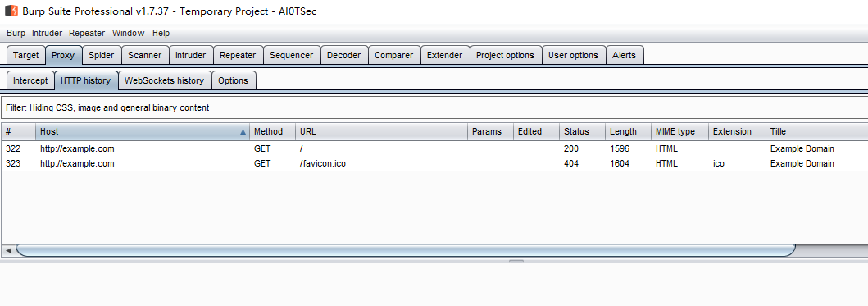Click the ico extension cell
This screenshot has width=868, height=306.
(x=719, y=163)
